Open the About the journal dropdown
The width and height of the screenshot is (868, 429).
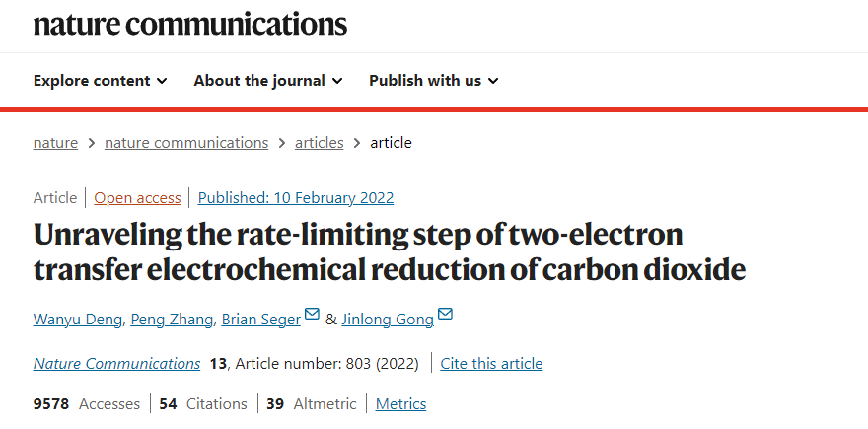click(x=268, y=81)
